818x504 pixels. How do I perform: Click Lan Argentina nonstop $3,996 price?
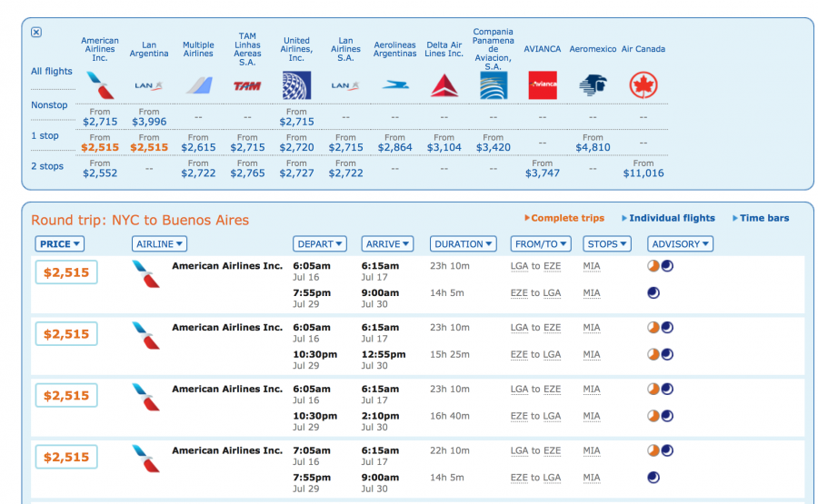pyautogui.click(x=149, y=122)
